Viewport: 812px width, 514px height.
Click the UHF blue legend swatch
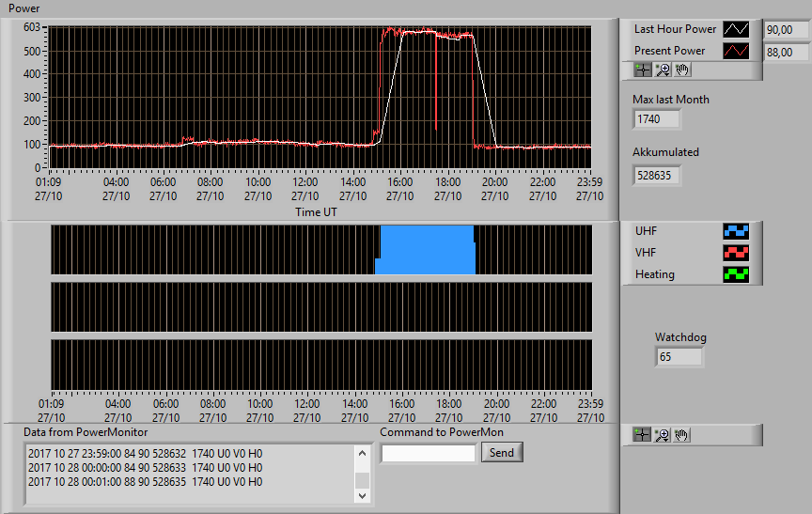736,231
